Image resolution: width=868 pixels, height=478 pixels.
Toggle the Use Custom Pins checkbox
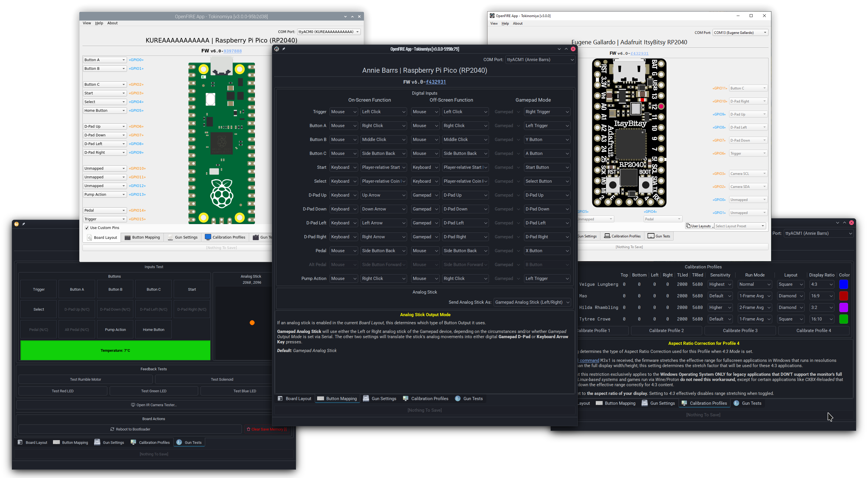pos(87,228)
